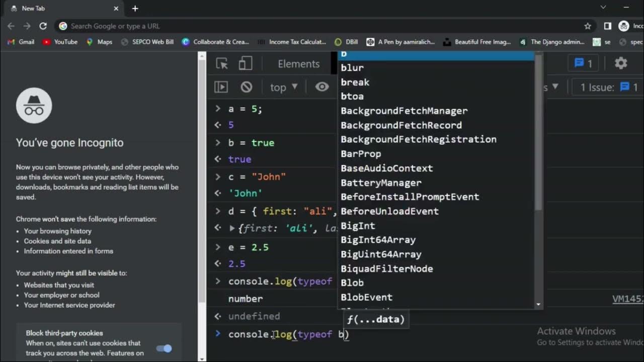Screen dimensions: 644x362
Task: Click the messages count badge icon
Action: tap(583, 63)
